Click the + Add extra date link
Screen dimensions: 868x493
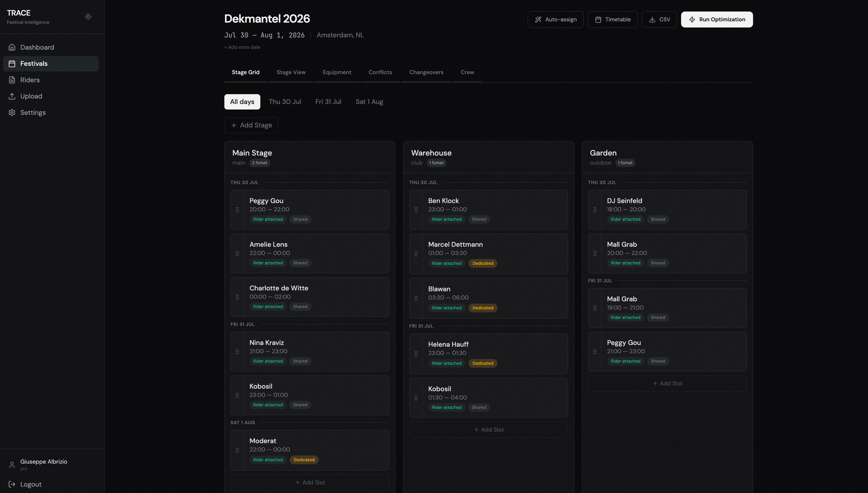[242, 47]
